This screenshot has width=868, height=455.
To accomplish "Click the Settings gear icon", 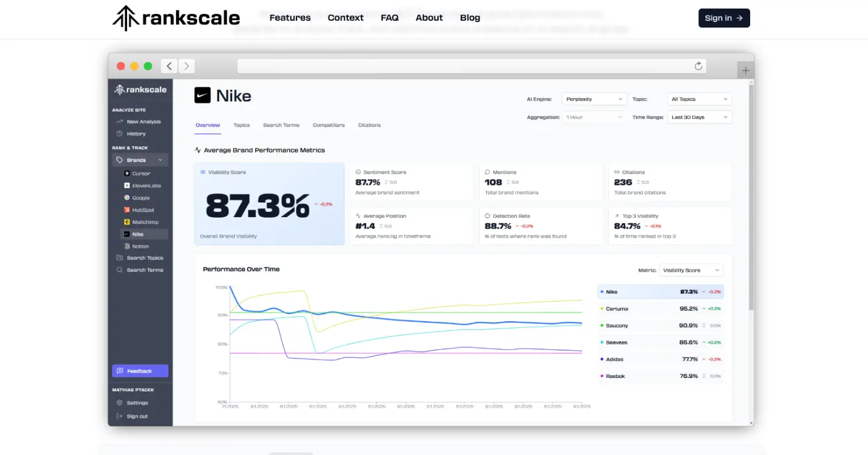I will point(120,403).
